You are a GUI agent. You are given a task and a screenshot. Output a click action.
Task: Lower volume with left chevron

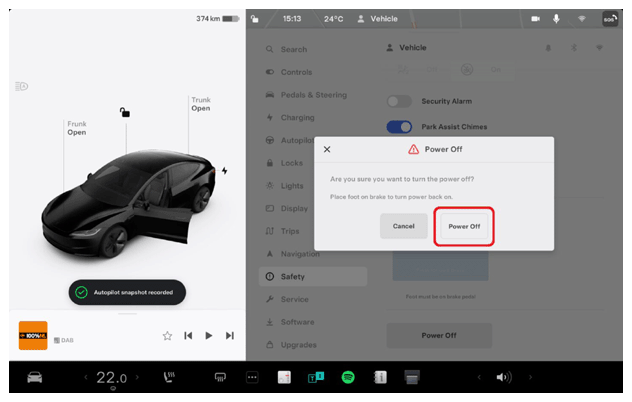coord(479,377)
